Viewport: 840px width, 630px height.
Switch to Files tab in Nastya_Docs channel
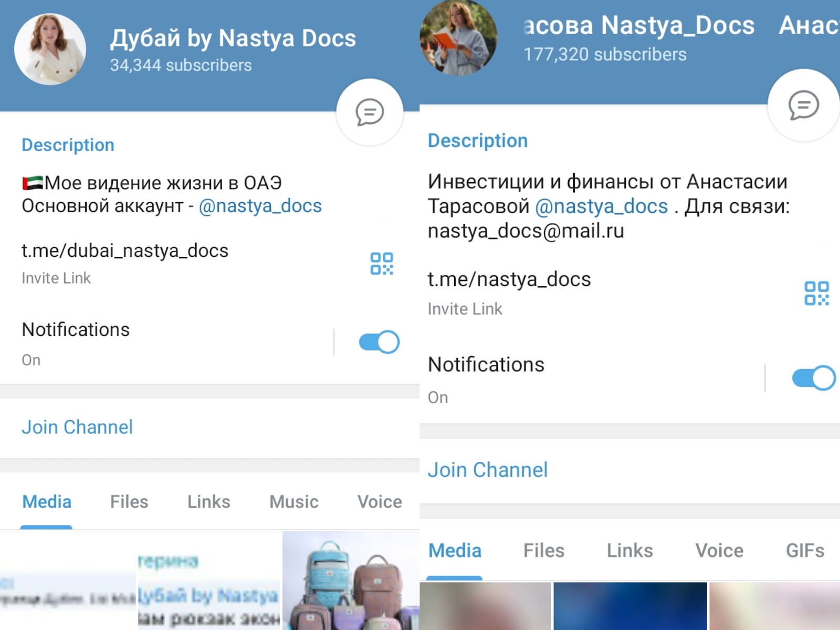click(544, 551)
